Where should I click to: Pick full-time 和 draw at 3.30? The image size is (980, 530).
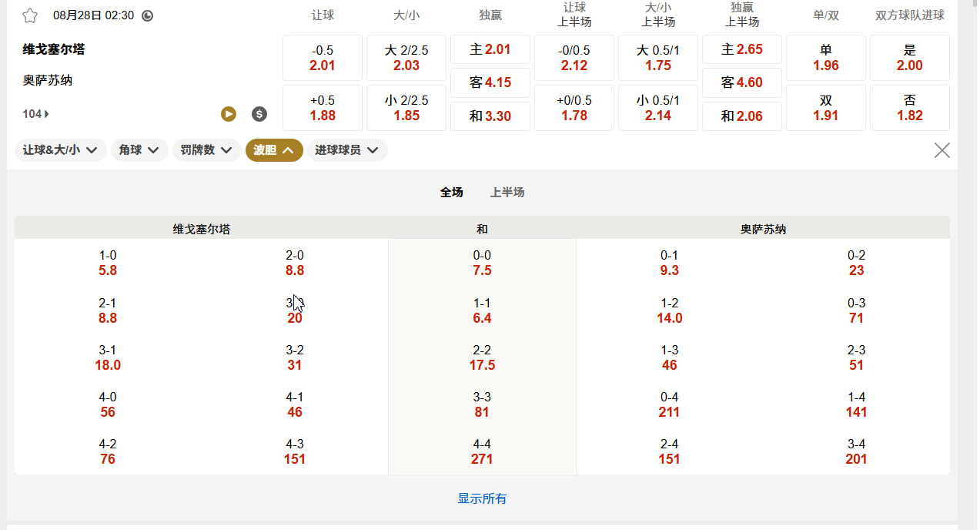pyautogui.click(x=490, y=116)
